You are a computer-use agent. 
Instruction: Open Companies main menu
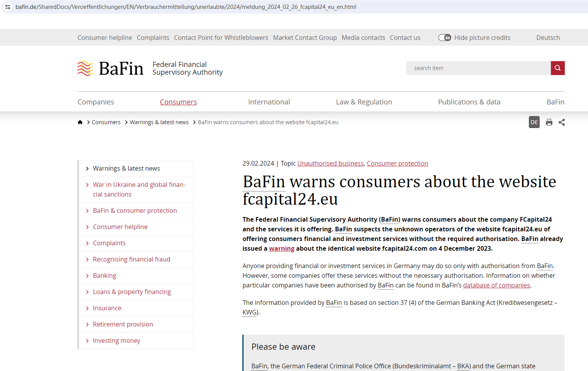(96, 102)
